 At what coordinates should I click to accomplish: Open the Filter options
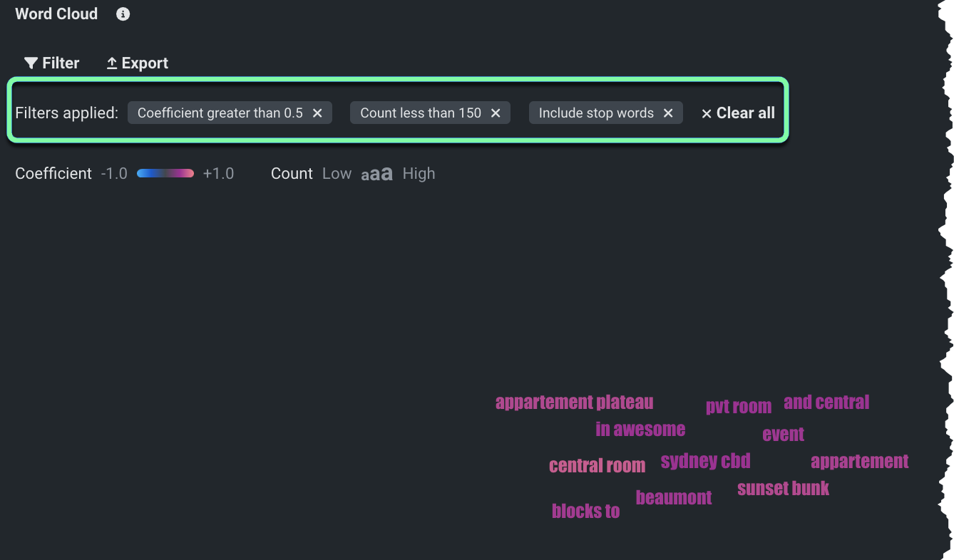(51, 63)
